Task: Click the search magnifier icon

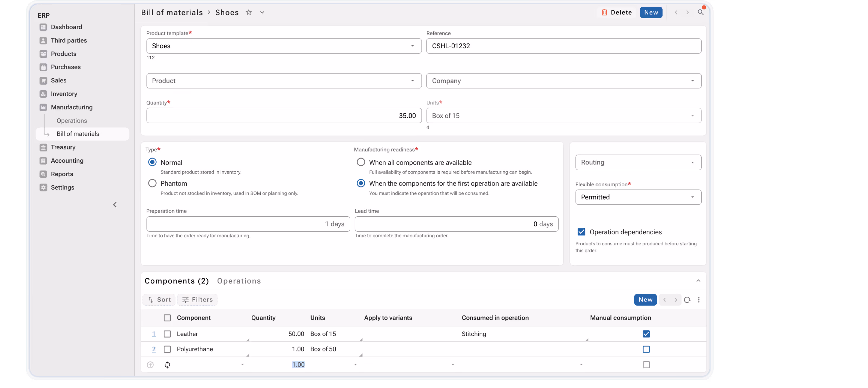Action: pos(701,12)
